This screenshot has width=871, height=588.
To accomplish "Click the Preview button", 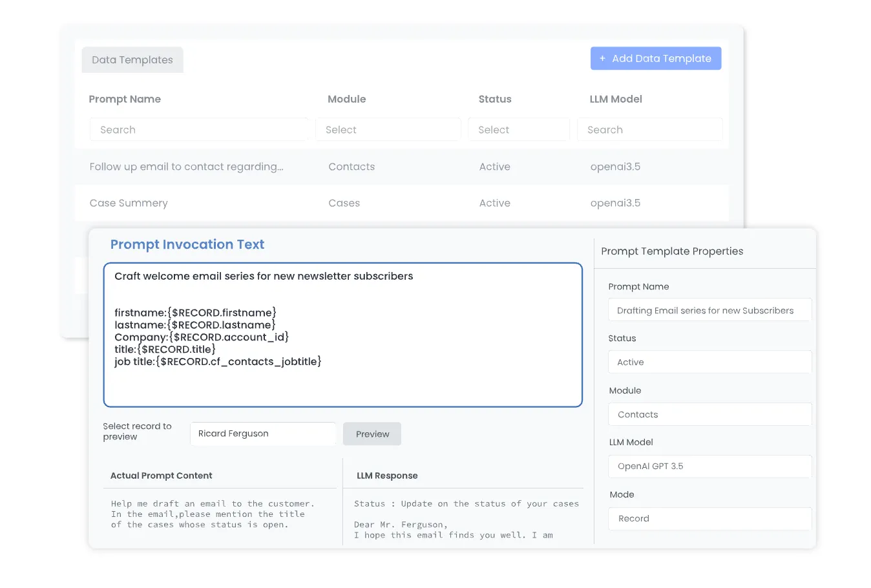I will point(372,434).
